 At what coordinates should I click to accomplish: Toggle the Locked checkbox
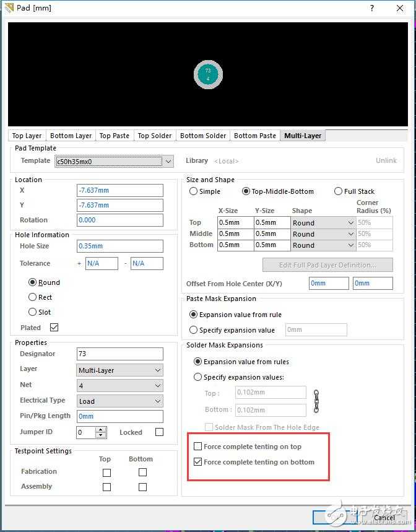(159, 432)
